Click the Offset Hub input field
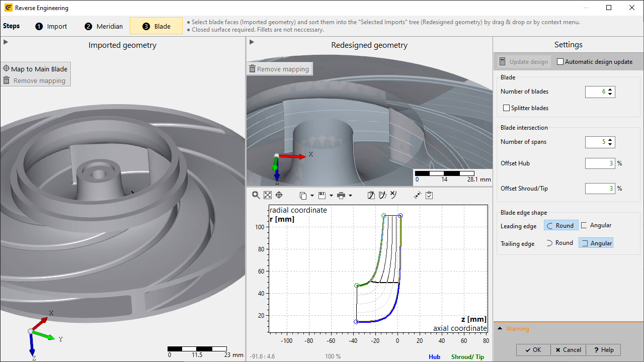This screenshot has width=644, height=362. coord(600,163)
